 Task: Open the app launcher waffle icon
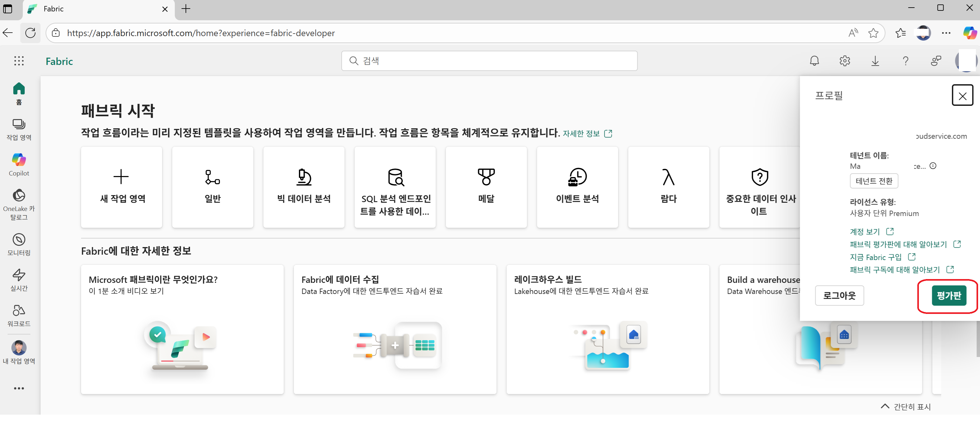(x=19, y=61)
